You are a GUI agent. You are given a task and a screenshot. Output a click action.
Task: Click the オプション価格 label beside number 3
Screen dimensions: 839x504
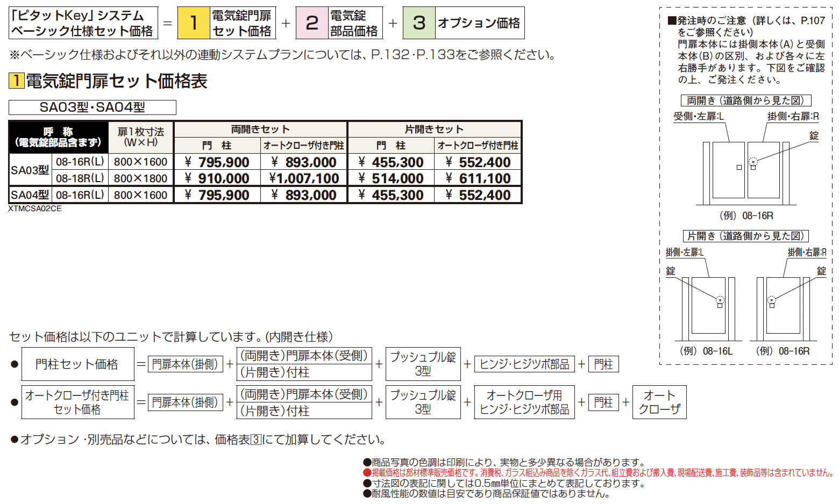tap(479, 23)
